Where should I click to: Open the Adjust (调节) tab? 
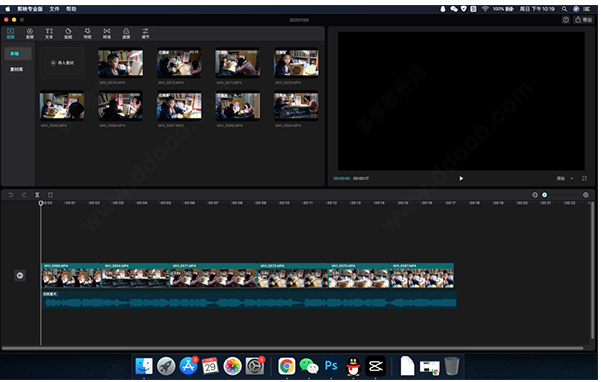click(145, 33)
